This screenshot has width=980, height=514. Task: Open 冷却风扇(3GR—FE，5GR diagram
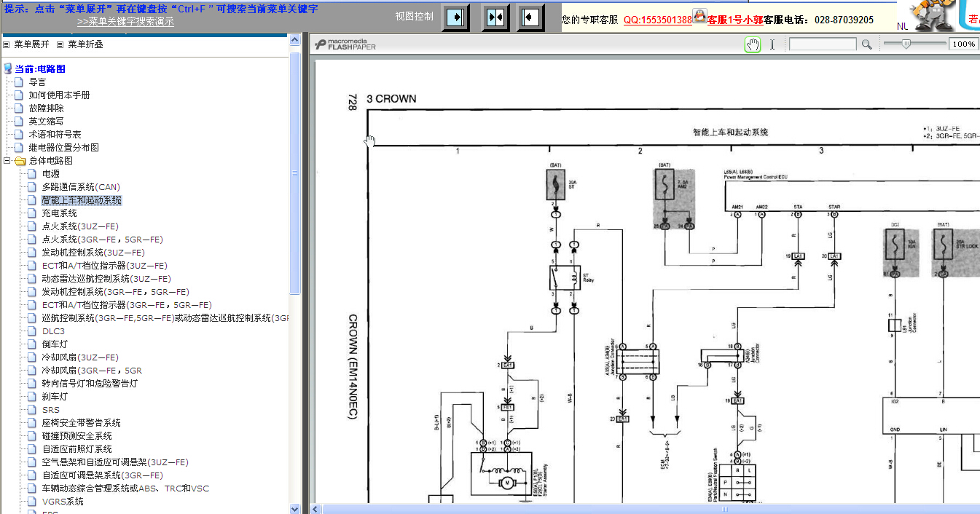click(x=92, y=371)
